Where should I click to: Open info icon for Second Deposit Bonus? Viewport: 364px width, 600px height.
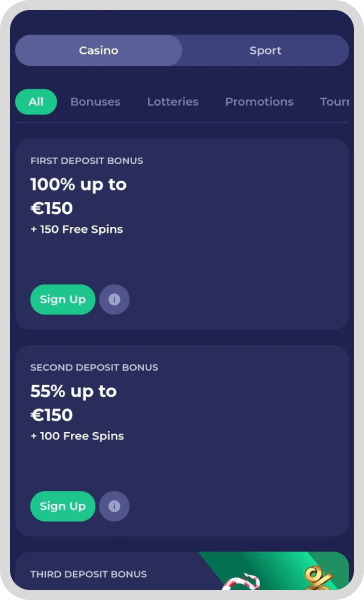click(114, 506)
